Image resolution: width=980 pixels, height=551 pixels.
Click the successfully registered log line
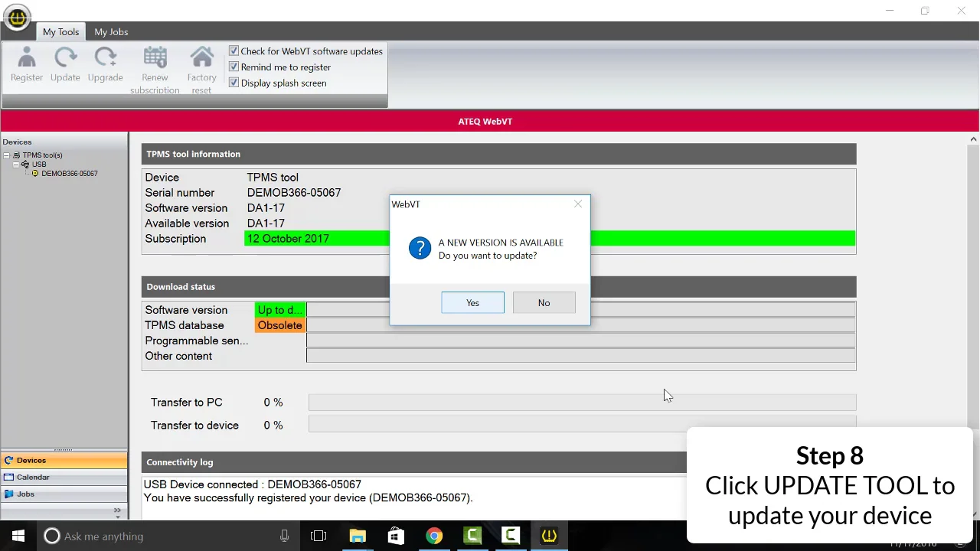(308, 497)
